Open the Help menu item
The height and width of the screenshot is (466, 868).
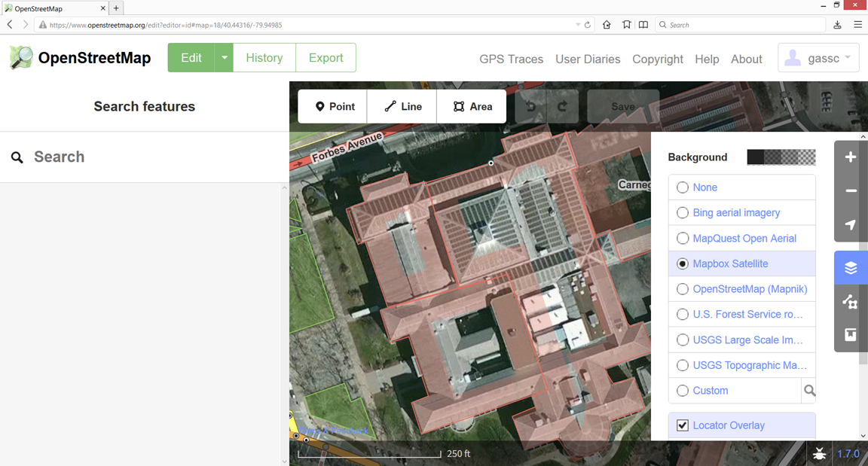[x=707, y=59]
